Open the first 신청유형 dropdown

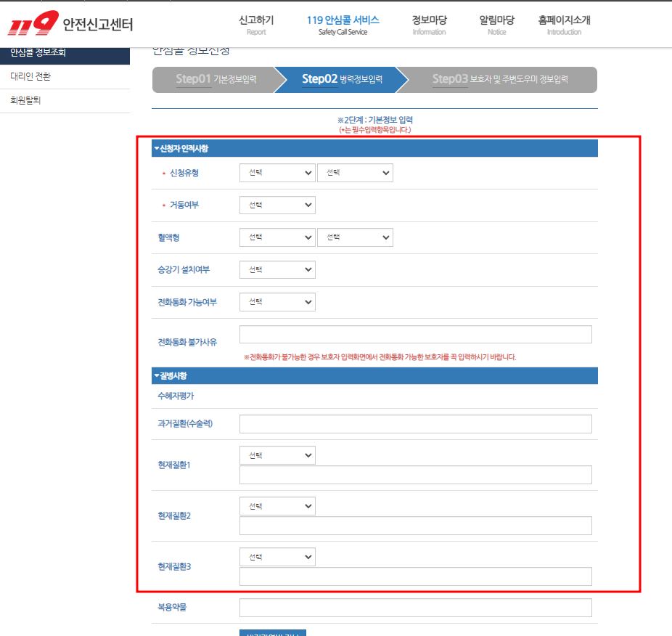point(277,173)
